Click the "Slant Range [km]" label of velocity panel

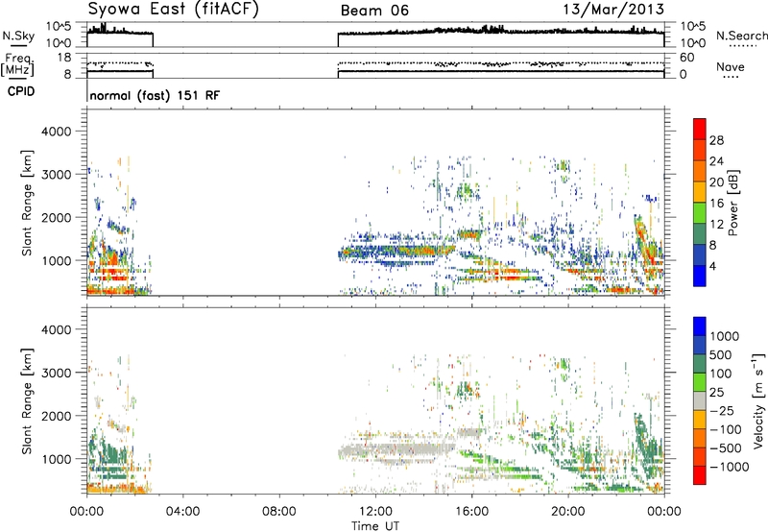click(x=27, y=401)
